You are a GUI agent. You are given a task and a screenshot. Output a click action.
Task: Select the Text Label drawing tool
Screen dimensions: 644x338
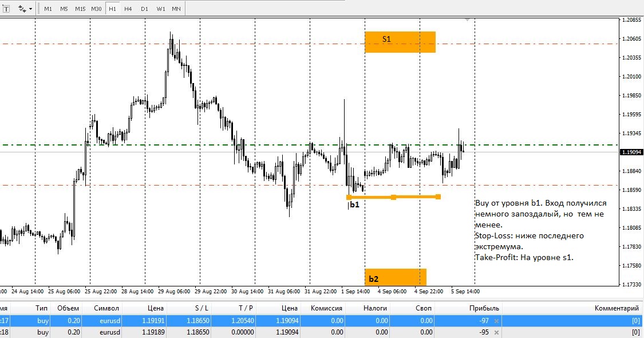click(x=6, y=9)
